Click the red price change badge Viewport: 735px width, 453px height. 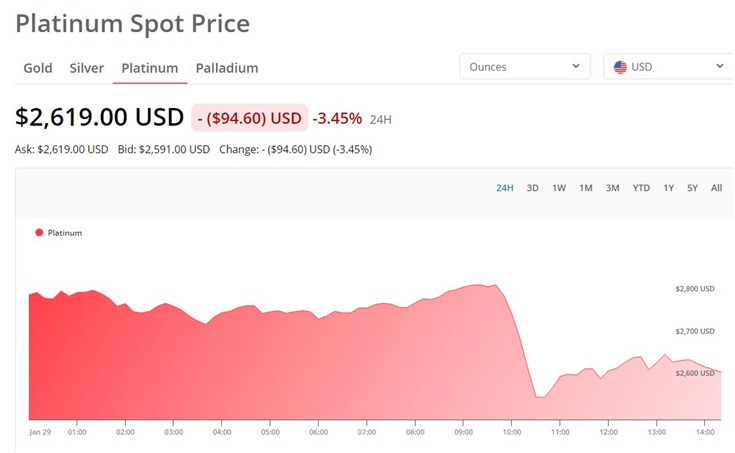[249, 118]
